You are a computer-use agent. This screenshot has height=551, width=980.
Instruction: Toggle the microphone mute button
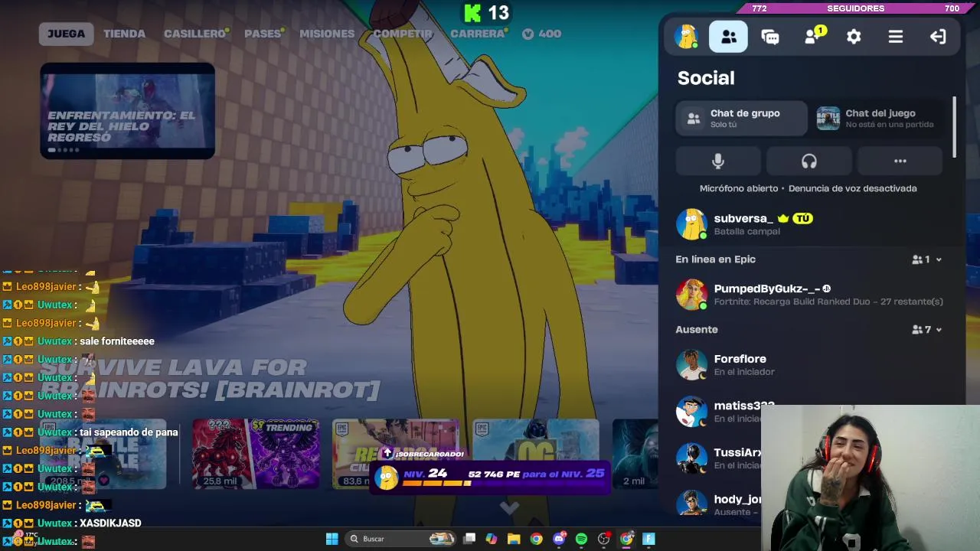(x=718, y=161)
